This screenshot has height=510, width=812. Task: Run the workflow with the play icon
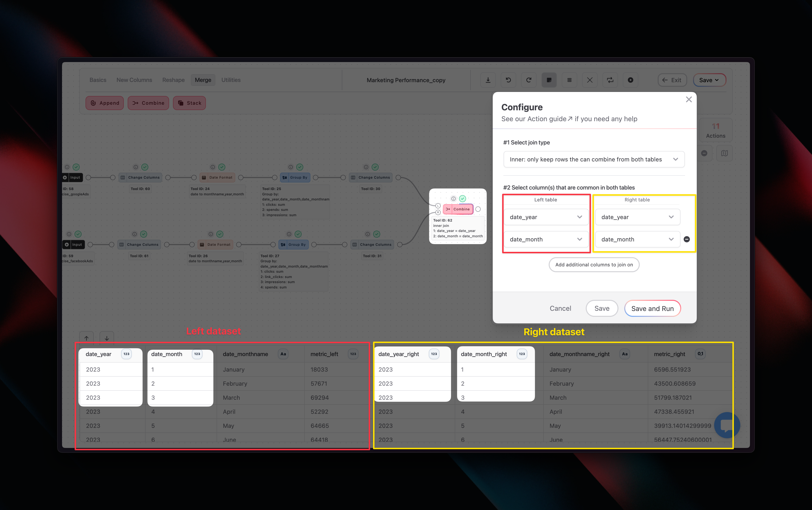coord(630,80)
